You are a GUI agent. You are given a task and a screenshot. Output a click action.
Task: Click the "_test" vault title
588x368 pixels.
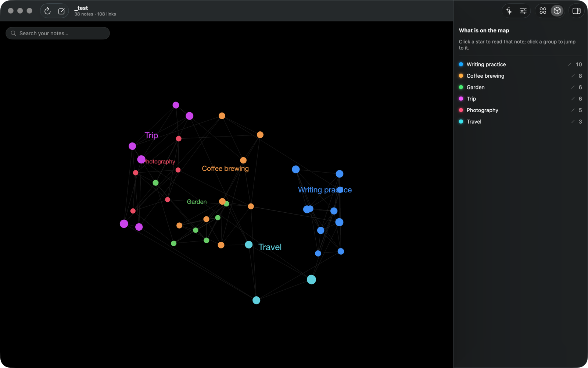point(81,8)
